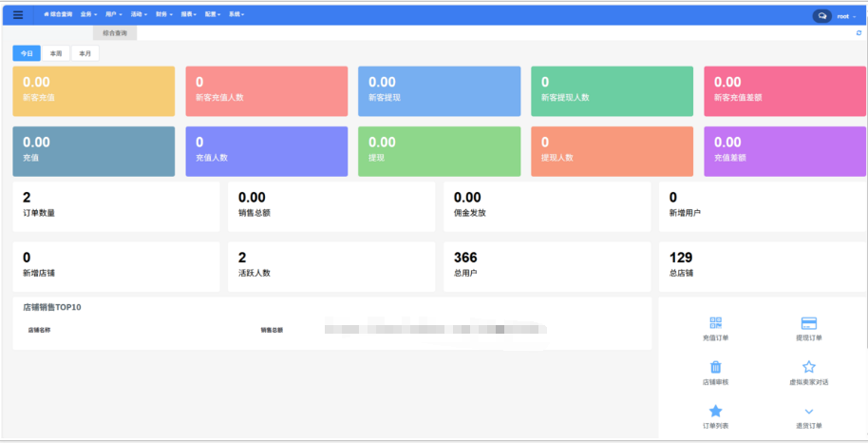Viewport: 868px width, 443px height.
Task: Open 提现订单 card shortcut icon
Action: point(809,323)
